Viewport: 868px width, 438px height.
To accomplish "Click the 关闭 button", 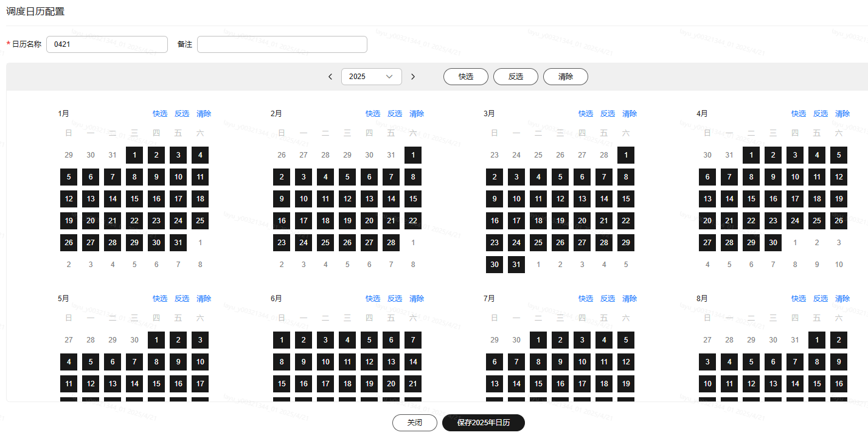I will (415, 423).
